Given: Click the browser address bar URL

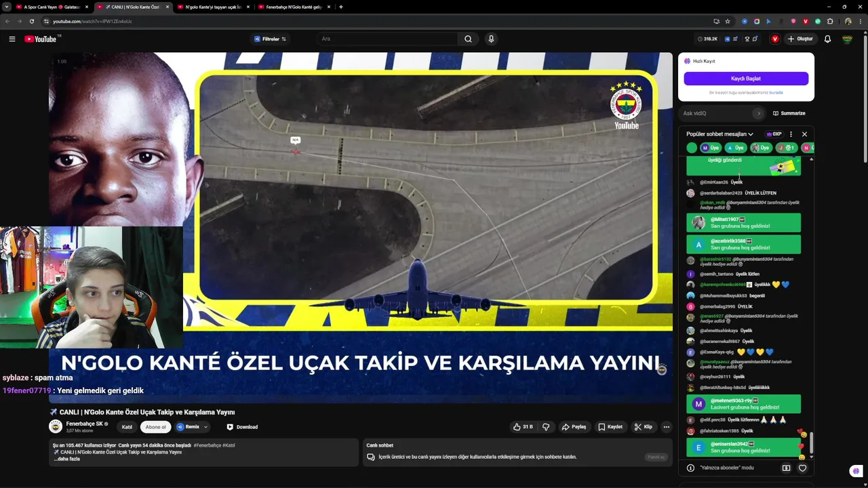Looking at the screenshot, I should (92, 21).
